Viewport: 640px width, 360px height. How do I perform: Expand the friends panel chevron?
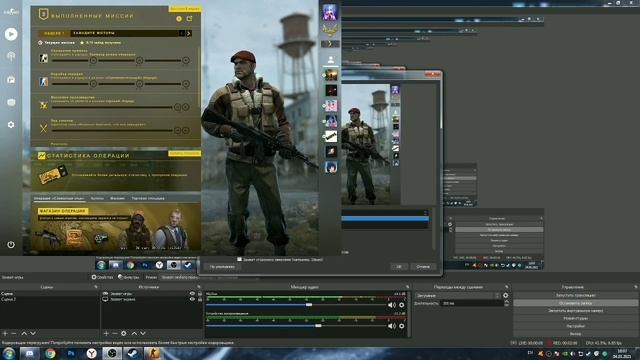tap(330, 43)
